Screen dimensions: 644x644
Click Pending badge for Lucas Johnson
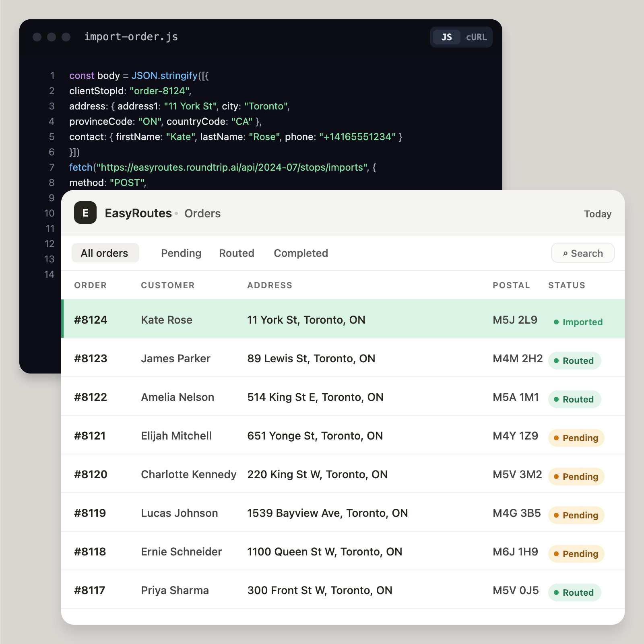tap(576, 515)
